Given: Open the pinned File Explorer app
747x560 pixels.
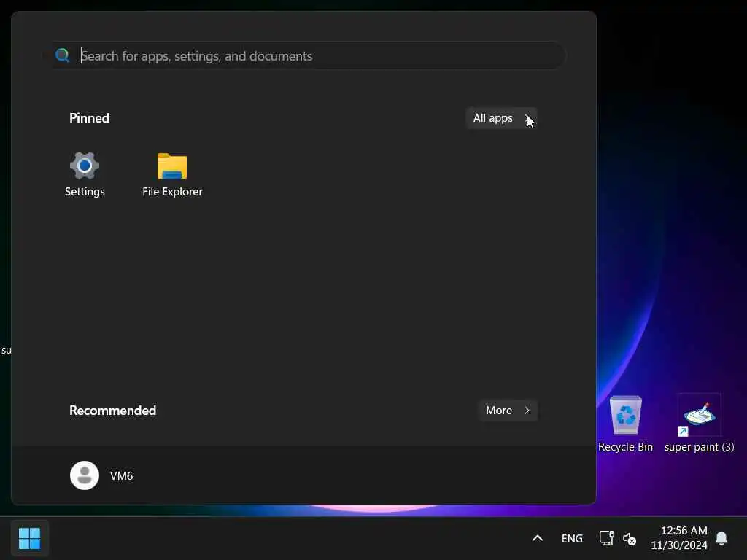Looking at the screenshot, I should point(172,174).
